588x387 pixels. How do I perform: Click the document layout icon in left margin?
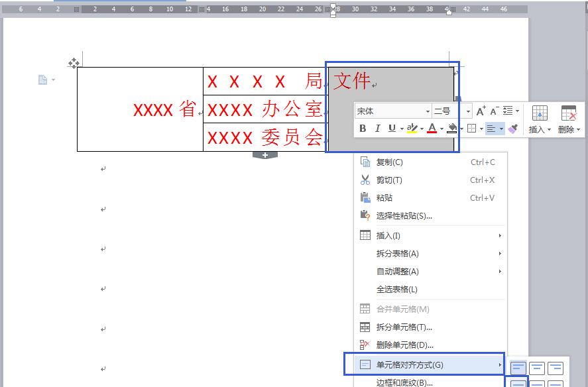coord(42,80)
